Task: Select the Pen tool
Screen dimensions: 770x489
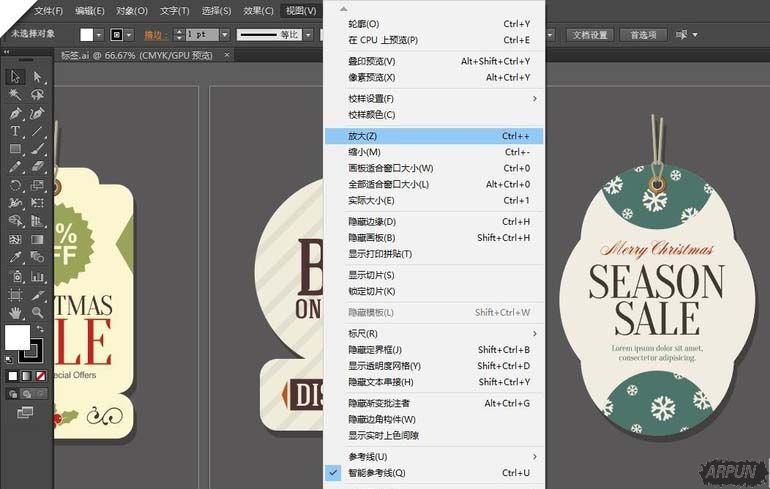Action: pyautogui.click(x=15, y=113)
